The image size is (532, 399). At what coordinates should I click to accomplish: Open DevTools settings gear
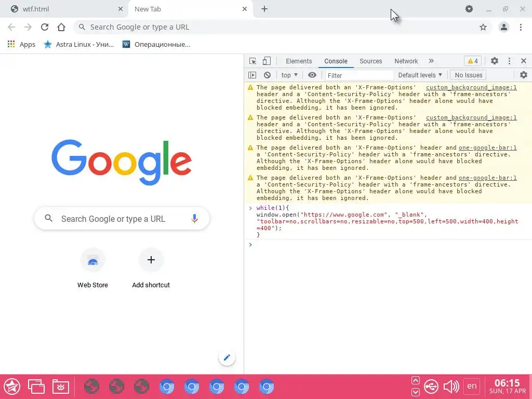click(495, 61)
